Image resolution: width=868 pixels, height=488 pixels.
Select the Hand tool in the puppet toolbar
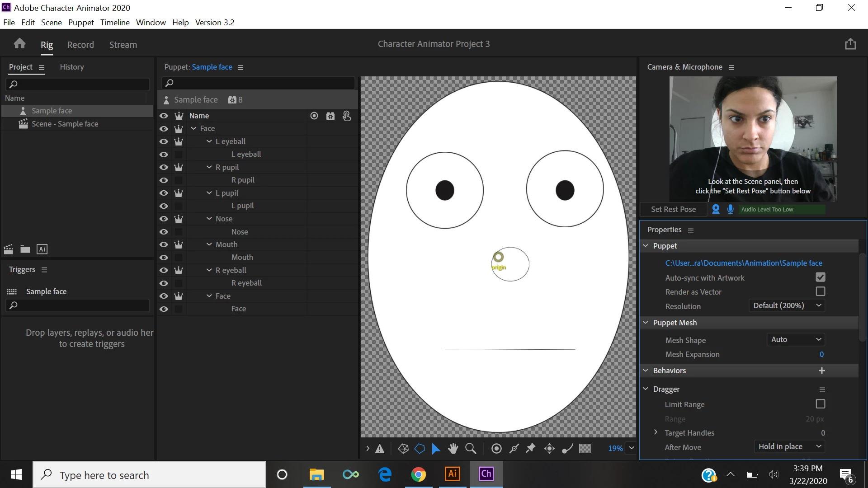[x=453, y=448]
